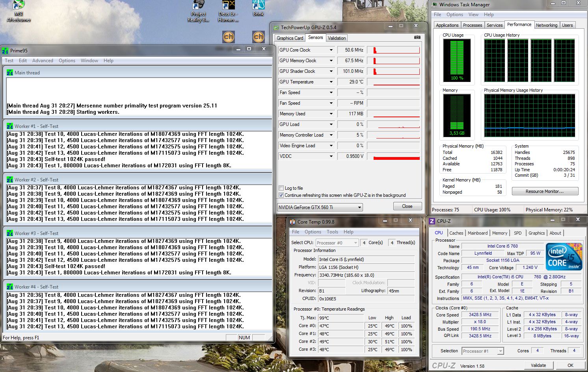Screen dimensions: 588x372
Task: Switch to the SPD tab in CPU-Z
Action: 517,233
